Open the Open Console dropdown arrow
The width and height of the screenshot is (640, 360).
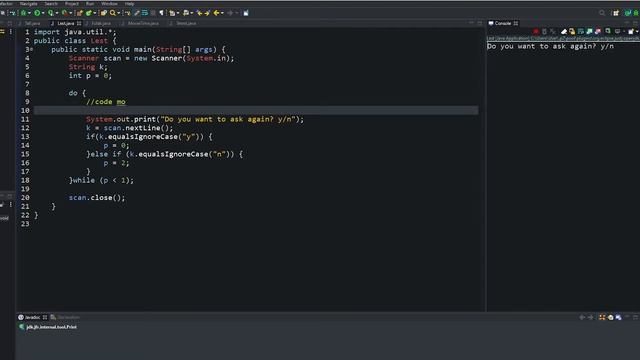[637, 31]
